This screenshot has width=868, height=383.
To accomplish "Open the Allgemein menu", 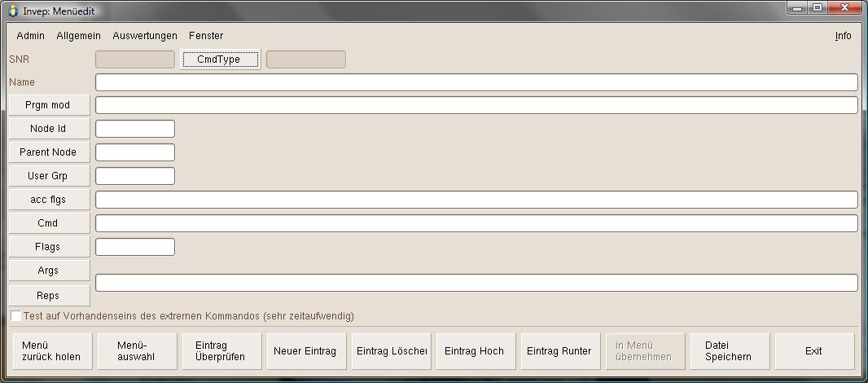I will (x=79, y=36).
